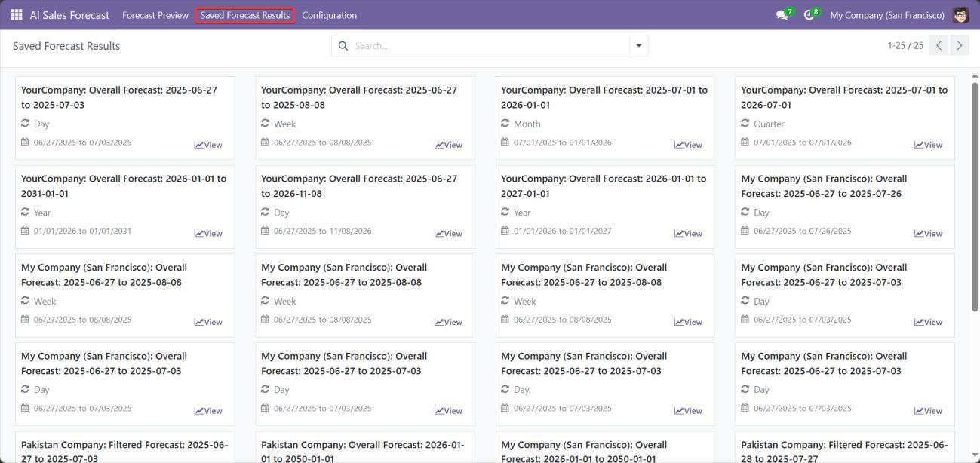Click the date range 01/01/2026 to 01/01/2031
This screenshot has height=463, width=980.
[x=82, y=231]
